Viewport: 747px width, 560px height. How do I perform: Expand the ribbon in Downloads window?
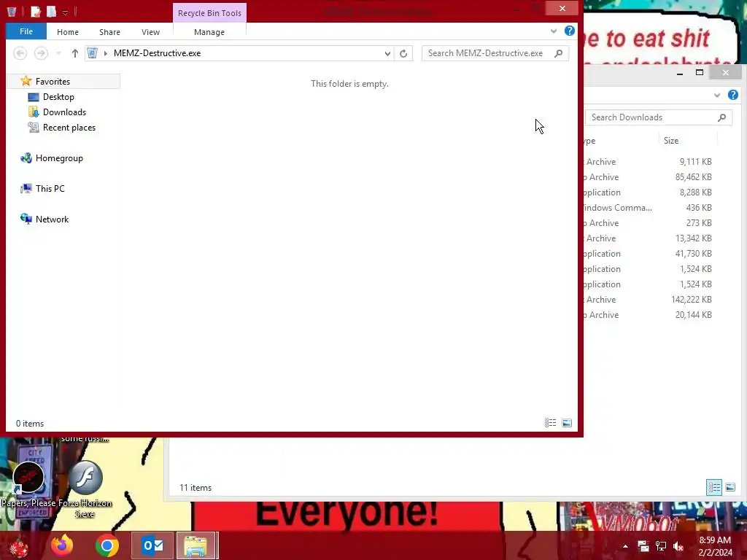[x=717, y=96]
